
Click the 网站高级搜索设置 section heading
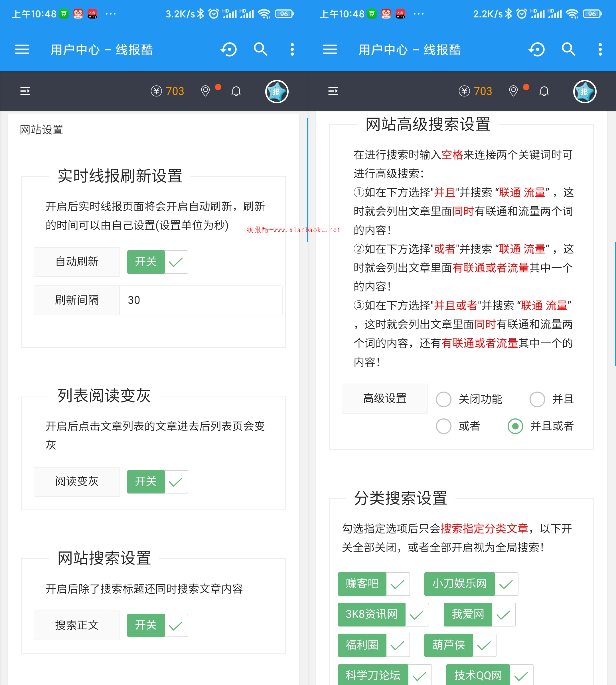coord(428,124)
